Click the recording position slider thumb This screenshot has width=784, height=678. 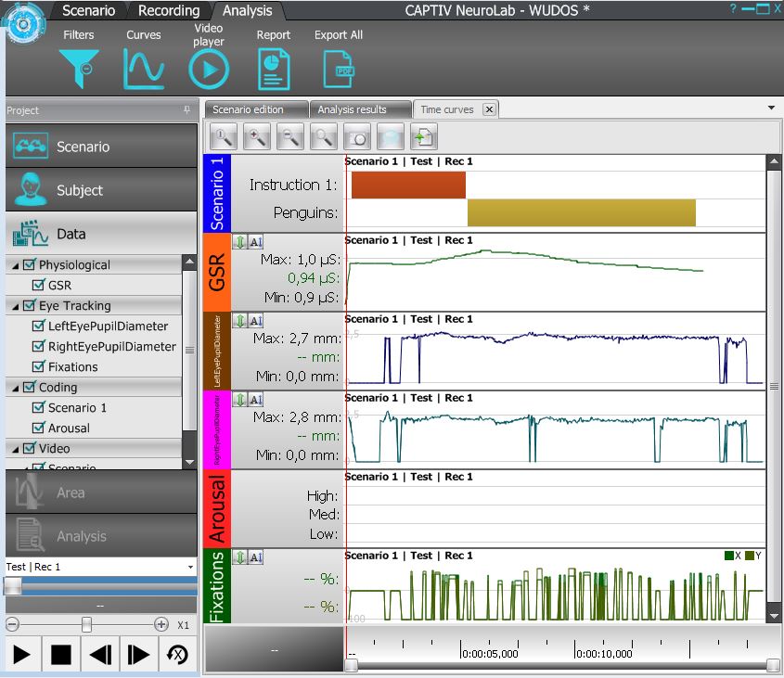13,586
